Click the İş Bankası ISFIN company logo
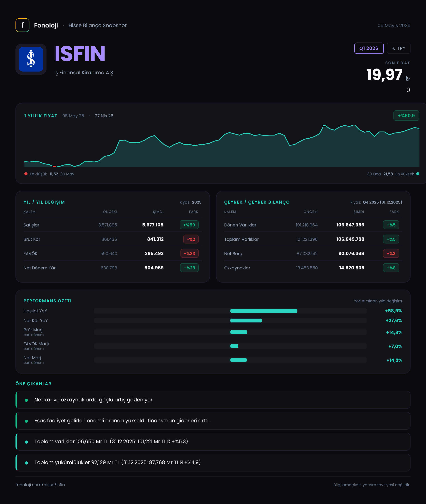Screen dimensions: 426x504 [31, 59]
